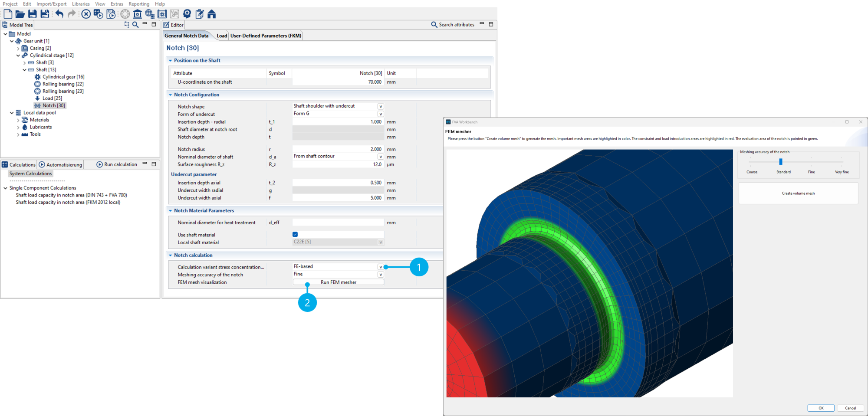Collapse the Shaft [13] tree node
Image resolution: width=868 pixels, height=416 pixels.
(x=24, y=70)
